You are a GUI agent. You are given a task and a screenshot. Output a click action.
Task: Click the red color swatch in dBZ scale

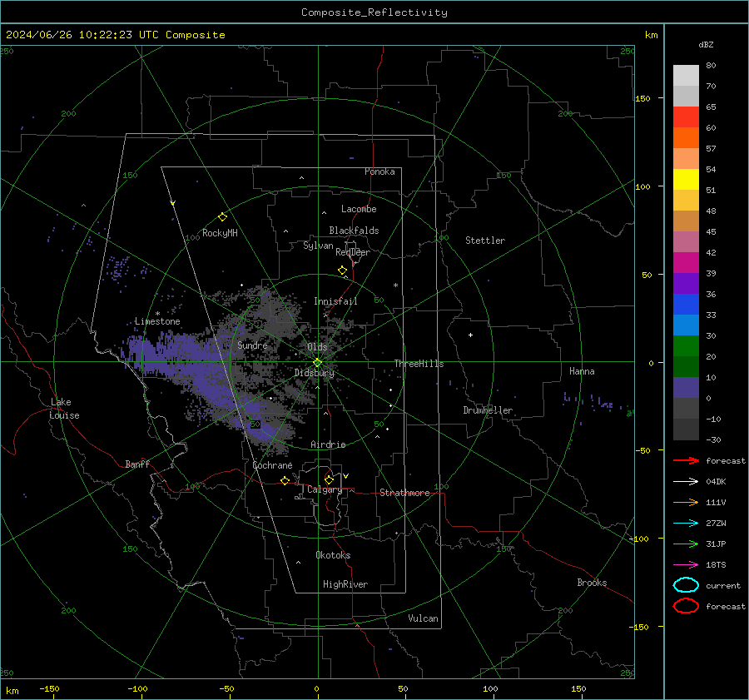[x=686, y=117]
